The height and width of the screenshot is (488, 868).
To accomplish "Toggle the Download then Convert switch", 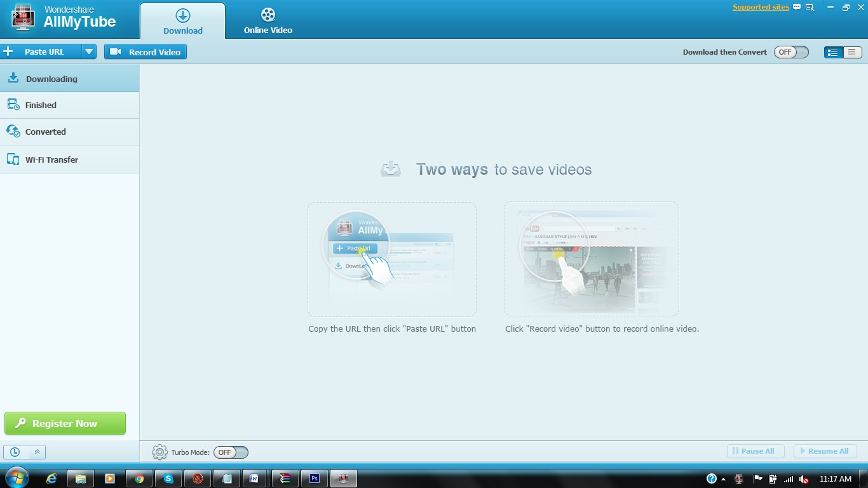I will click(791, 52).
